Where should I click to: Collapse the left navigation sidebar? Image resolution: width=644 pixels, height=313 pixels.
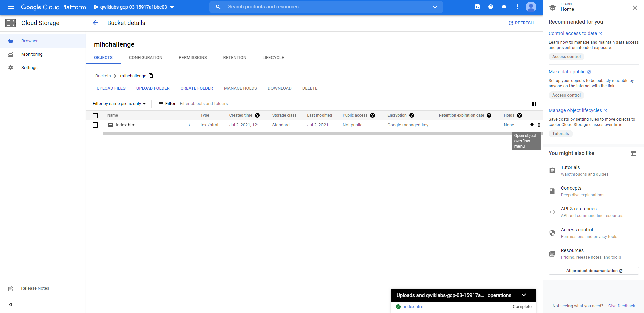[x=11, y=305]
